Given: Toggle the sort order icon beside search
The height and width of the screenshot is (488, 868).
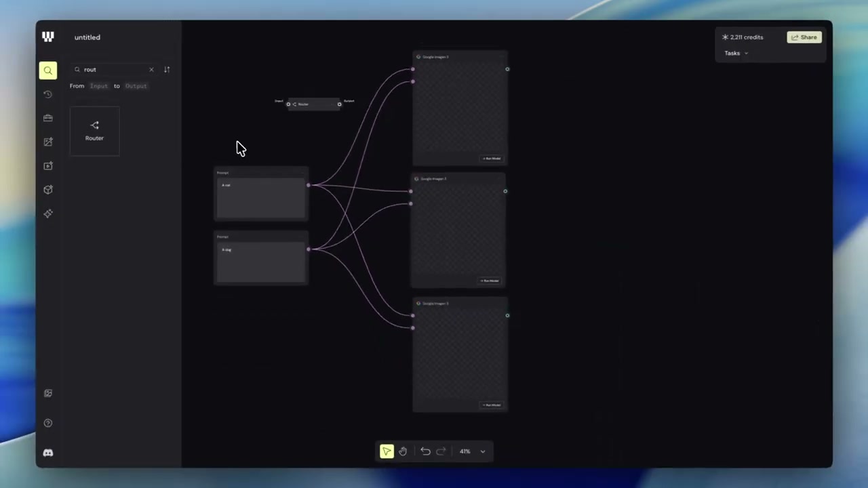Looking at the screenshot, I should (167, 69).
